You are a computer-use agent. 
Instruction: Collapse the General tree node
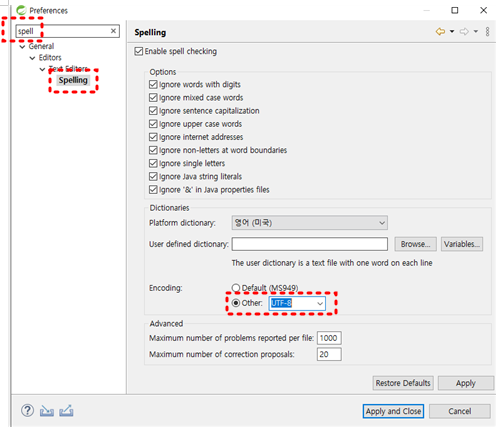[22, 47]
